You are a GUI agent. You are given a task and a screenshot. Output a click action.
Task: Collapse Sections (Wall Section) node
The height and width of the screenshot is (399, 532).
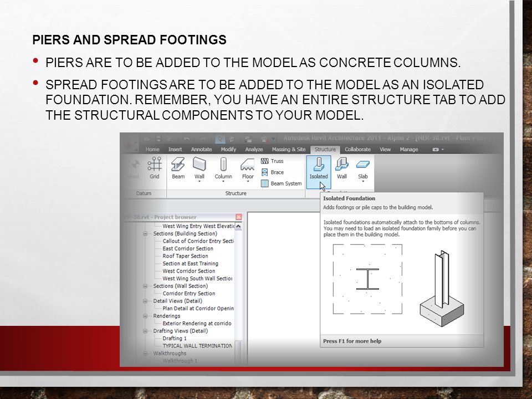pos(145,286)
